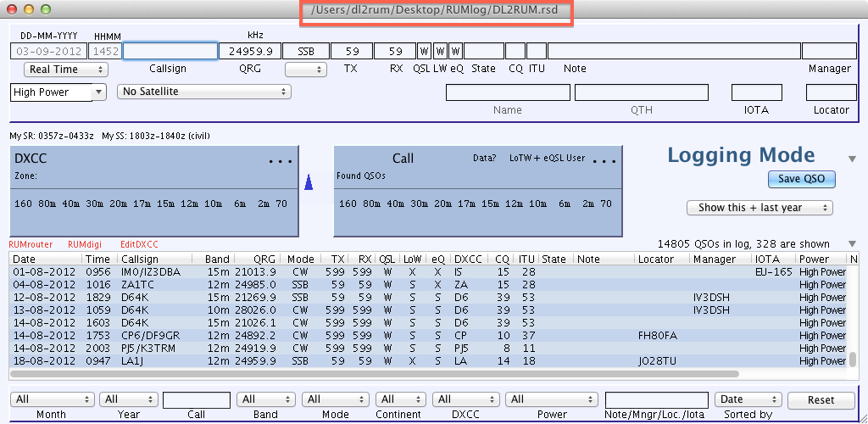Image resolution: width=868 pixels, height=424 pixels.
Task: Open the Real Time dropdown
Action: coord(66,70)
